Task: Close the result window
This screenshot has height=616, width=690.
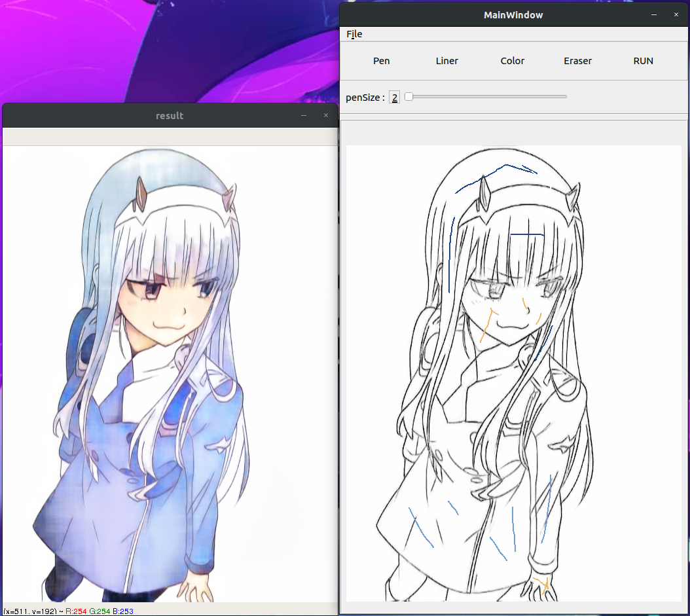Action: click(326, 115)
